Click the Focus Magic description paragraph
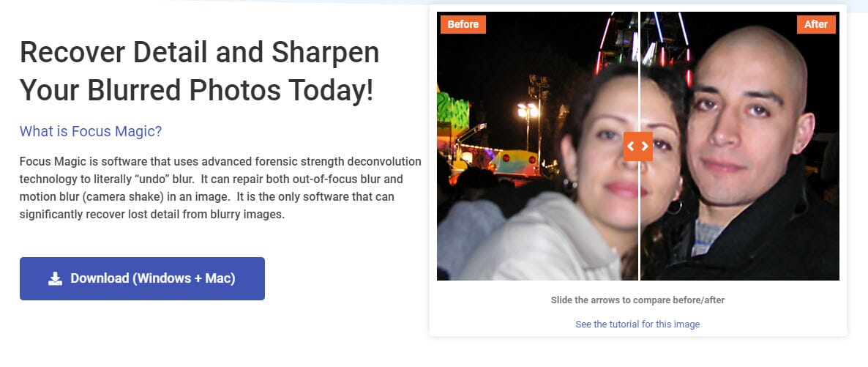868x367 pixels. [220, 188]
